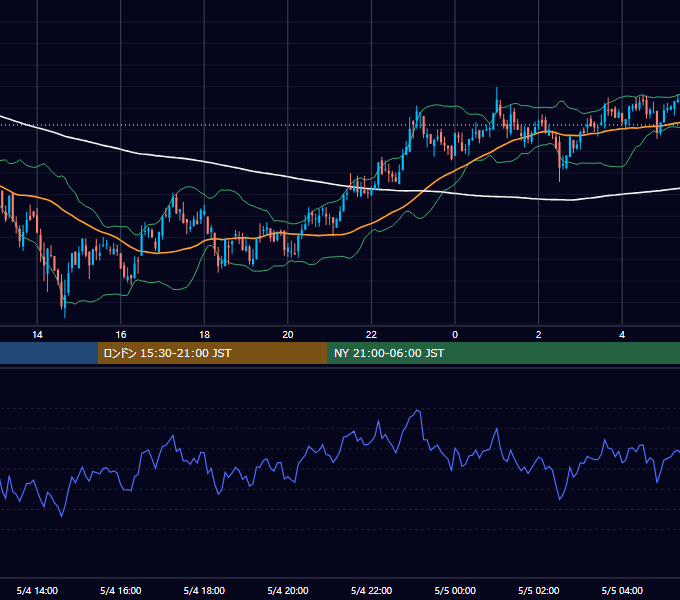Click the 5/4 16:00 timestamp label

tap(121, 591)
